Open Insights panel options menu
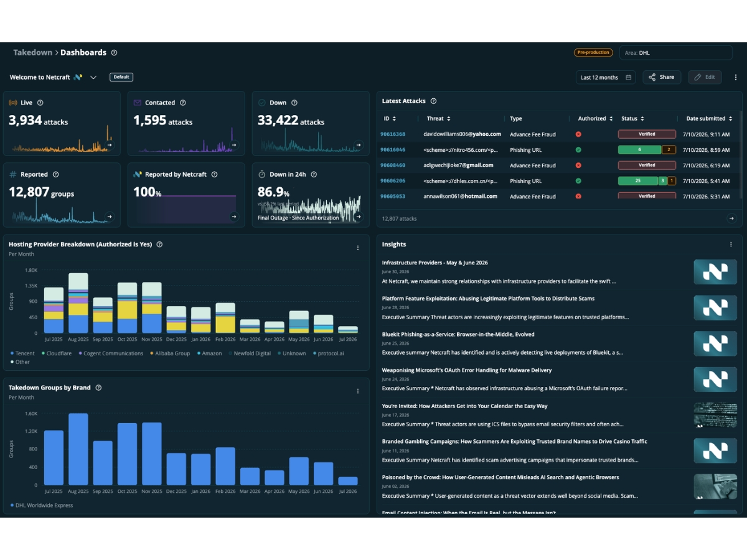 (x=731, y=245)
